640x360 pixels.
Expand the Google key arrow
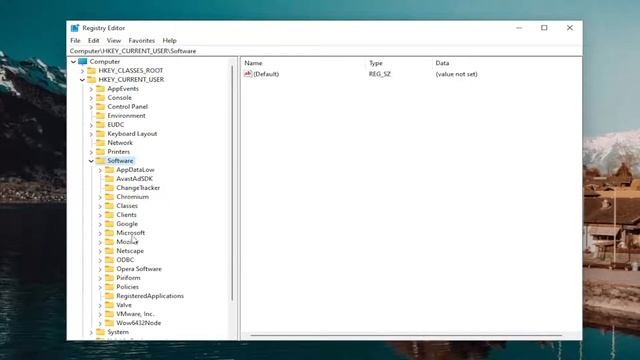[x=100, y=224]
